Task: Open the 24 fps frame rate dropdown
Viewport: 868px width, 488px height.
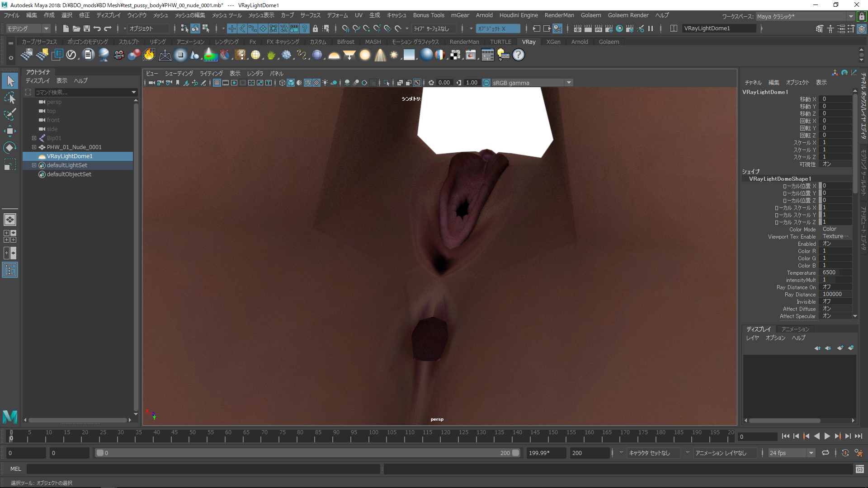Action: click(811, 453)
